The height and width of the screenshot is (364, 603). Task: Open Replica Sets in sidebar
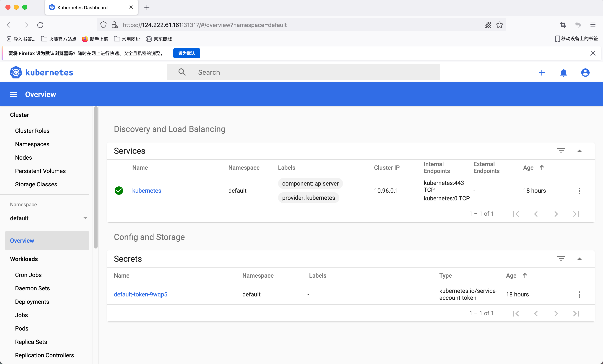click(31, 342)
